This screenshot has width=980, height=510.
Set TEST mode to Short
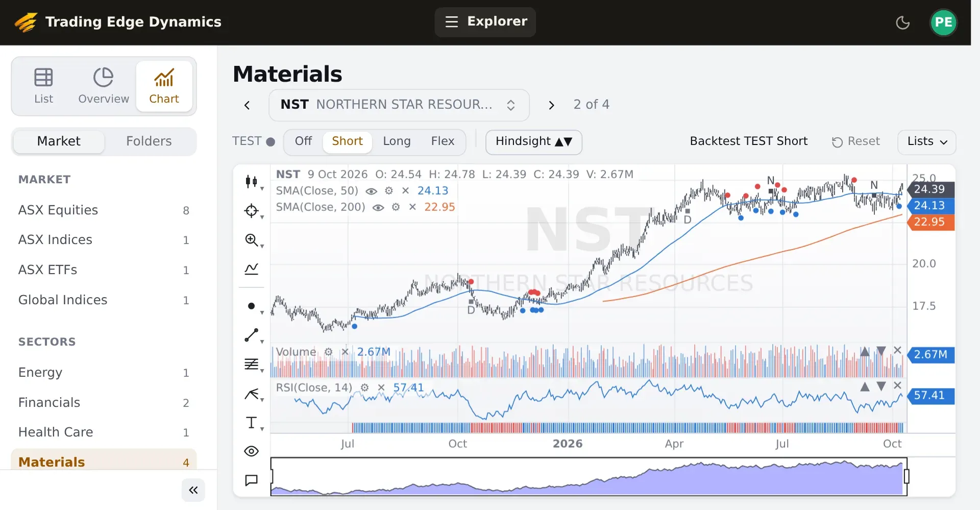click(347, 141)
